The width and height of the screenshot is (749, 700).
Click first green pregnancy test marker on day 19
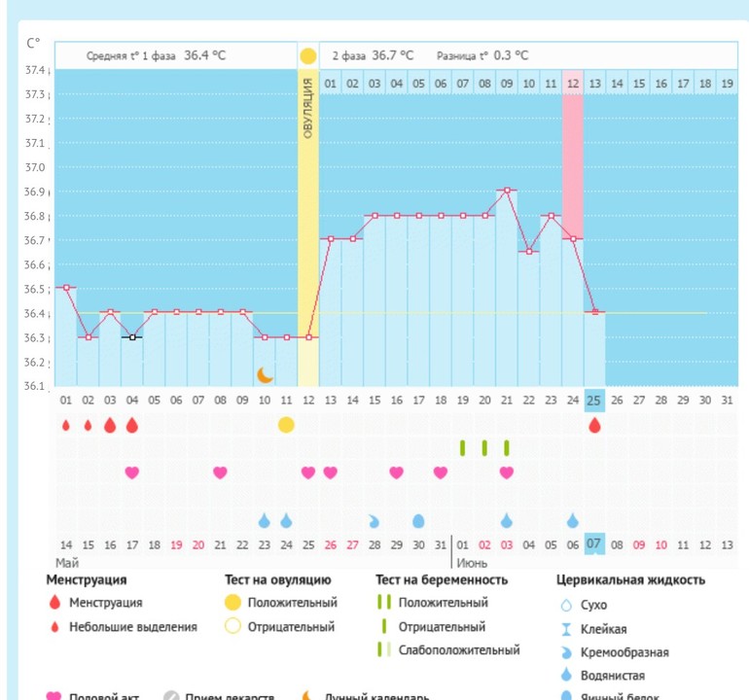pyautogui.click(x=463, y=447)
